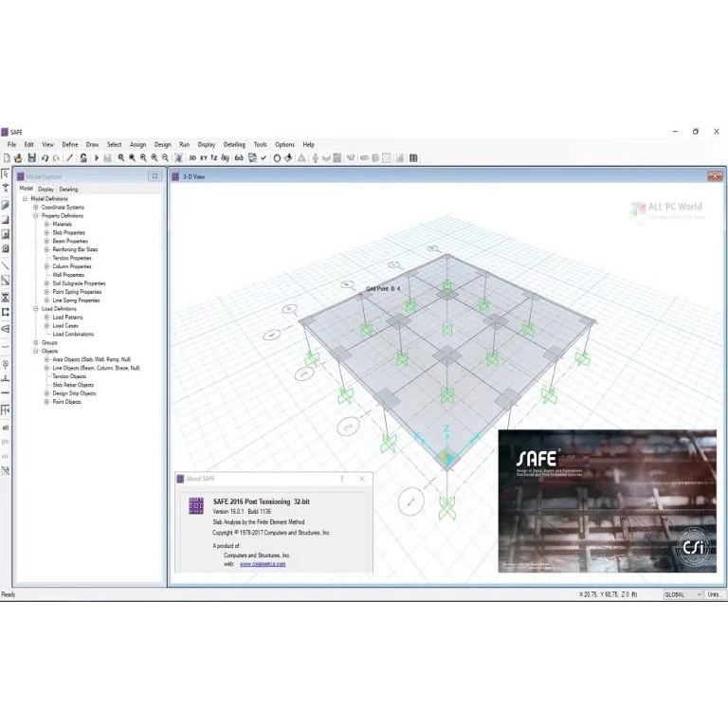Image resolution: width=728 pixels, height=728 pixels.
Task: Click the checkmark toolbar icon
Action: click(264, 158)
